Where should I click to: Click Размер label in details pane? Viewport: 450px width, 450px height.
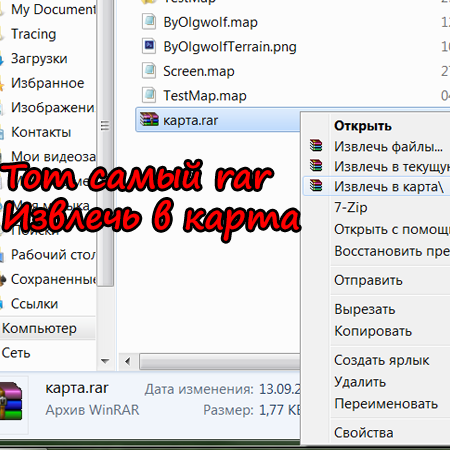point(228,410)
